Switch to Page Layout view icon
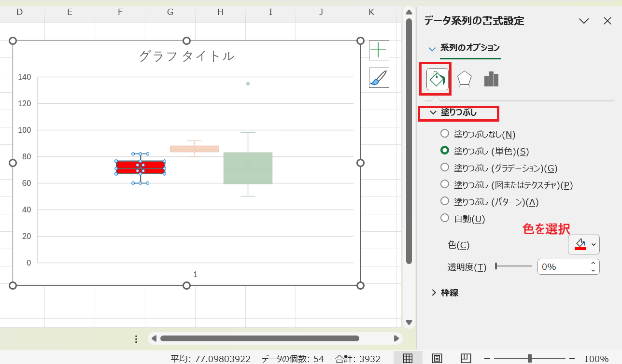Viewport: 622px width, 364px height. [x=437, y=357]
